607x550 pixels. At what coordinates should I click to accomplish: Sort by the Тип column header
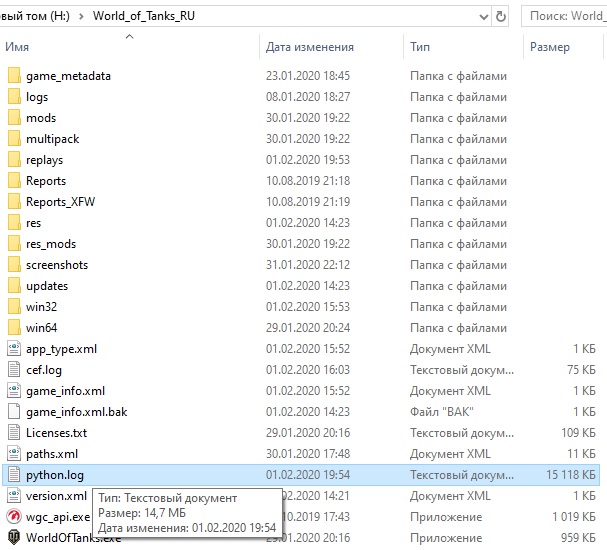420,47
